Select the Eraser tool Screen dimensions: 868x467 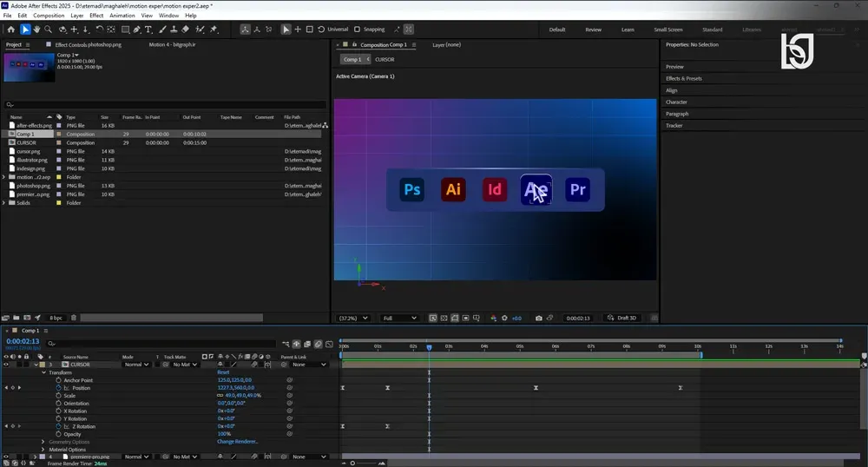point(186,30)
